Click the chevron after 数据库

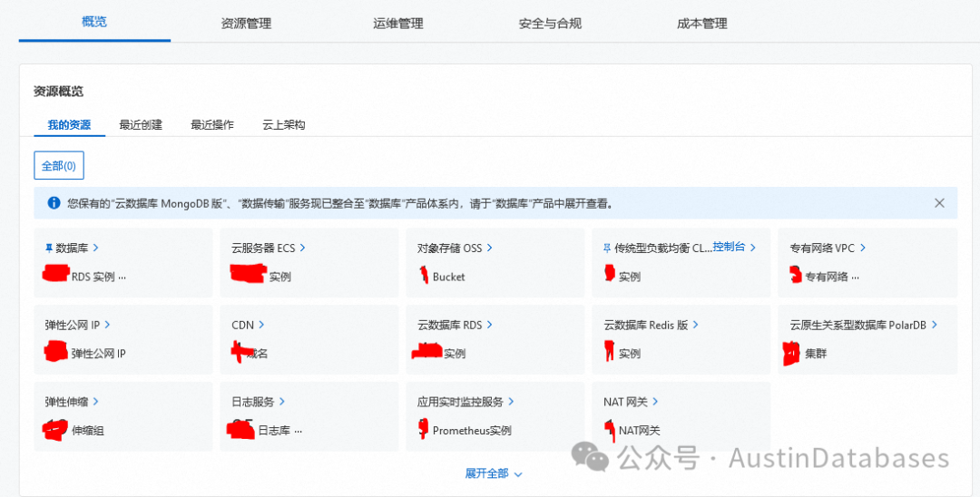click(x=95, y=248)
